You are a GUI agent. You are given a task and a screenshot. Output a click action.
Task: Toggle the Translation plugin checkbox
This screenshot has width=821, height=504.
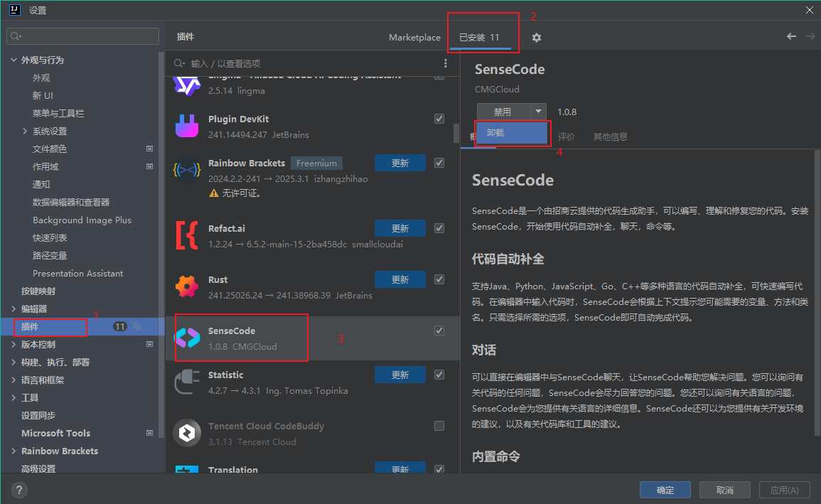point(439,469)
